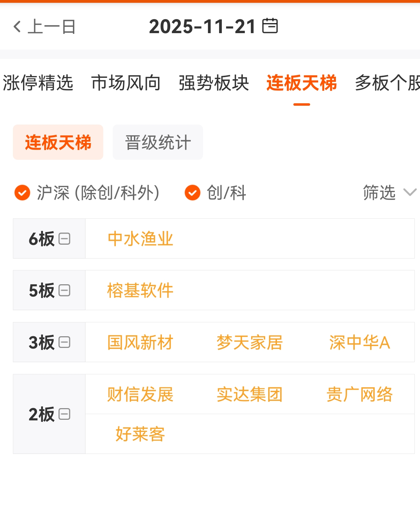Click the 2025-11-21 date text
420x516 pixels.
202,27
